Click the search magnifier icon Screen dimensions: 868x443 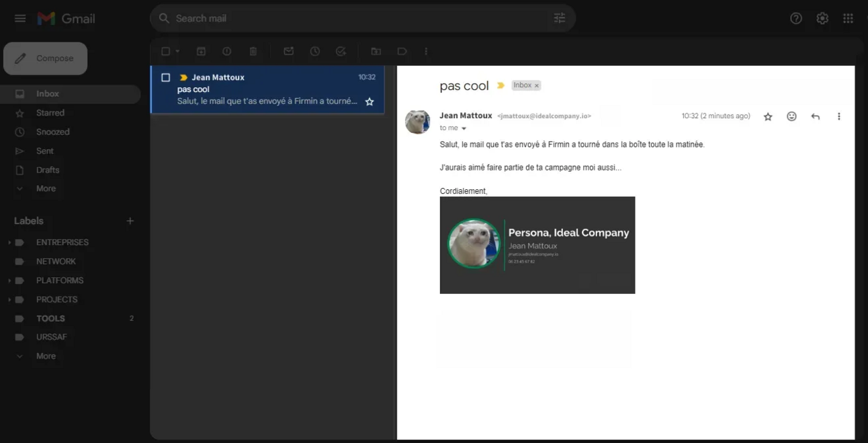164,18
